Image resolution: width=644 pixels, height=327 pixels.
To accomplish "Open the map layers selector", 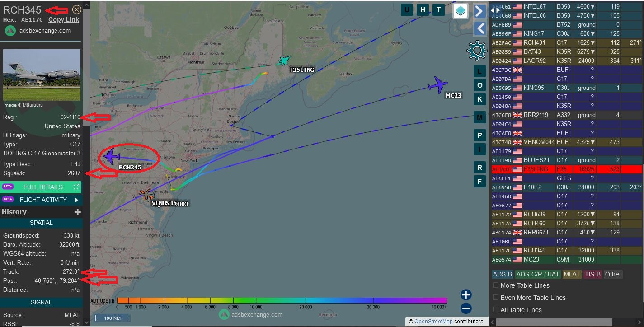I will tap(460, 11).
